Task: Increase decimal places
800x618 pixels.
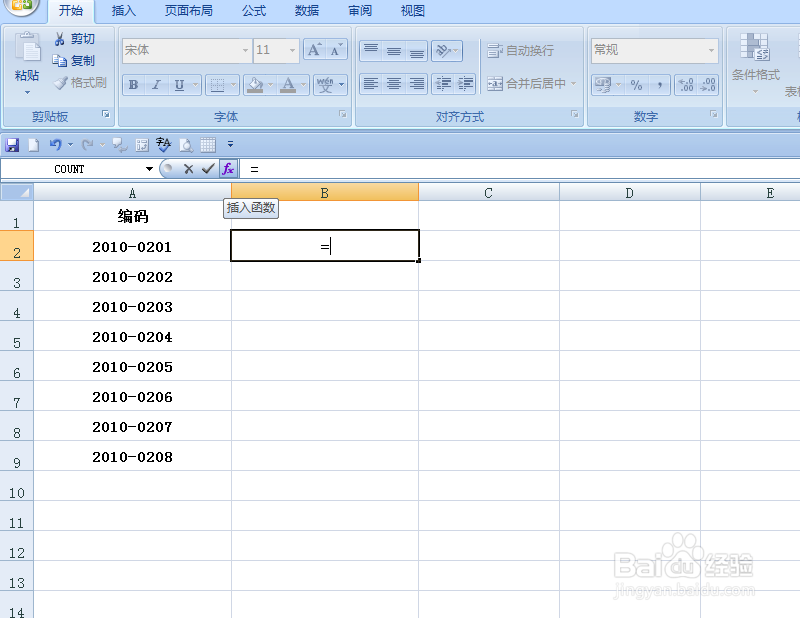Action: pos(686,85)
